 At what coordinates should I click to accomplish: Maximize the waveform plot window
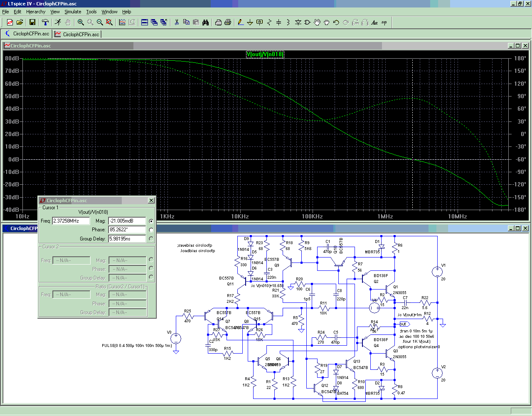pos(517,46)
